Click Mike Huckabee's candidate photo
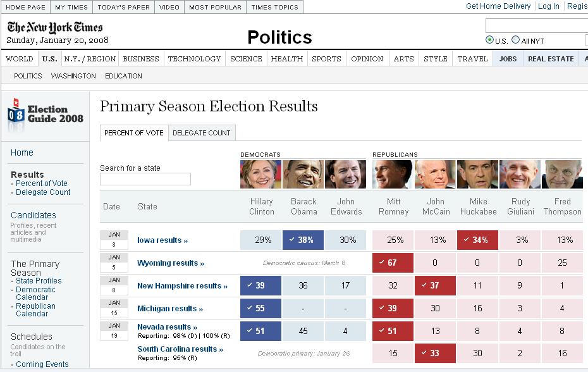Screen dimensions: 588x372 pos(477,175)
